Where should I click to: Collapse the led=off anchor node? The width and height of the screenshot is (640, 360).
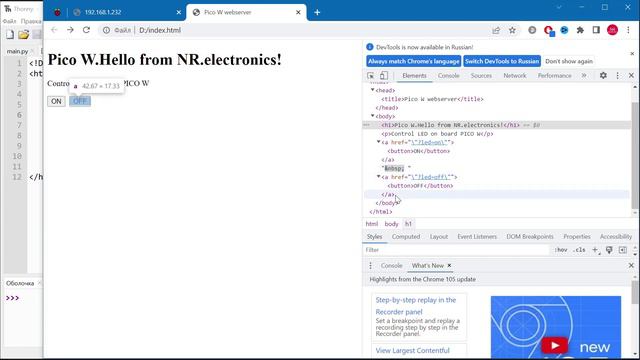[x=378, y=177]
